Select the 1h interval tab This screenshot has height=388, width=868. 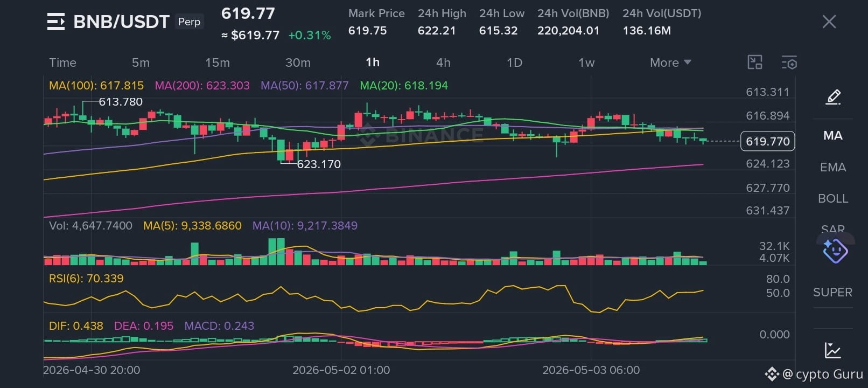pos(373,63)
